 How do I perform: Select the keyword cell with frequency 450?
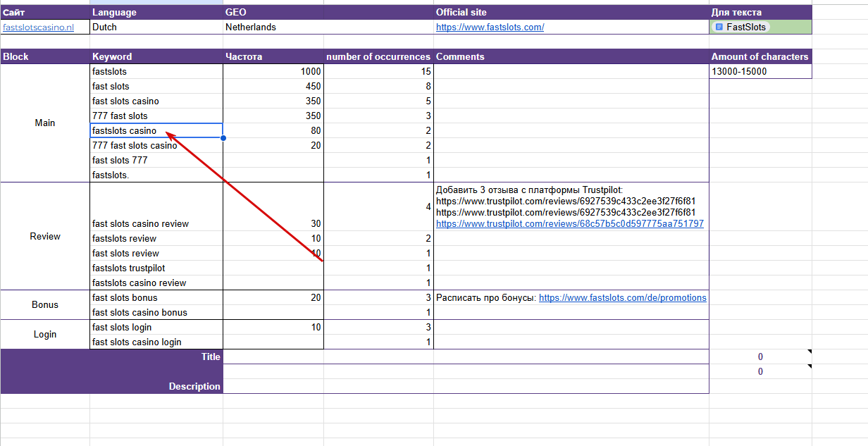[156, 86]
